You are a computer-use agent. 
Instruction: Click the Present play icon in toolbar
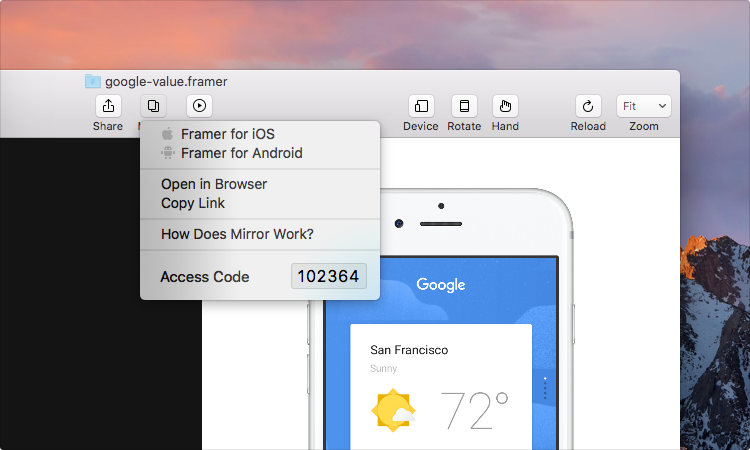[199, 106]
